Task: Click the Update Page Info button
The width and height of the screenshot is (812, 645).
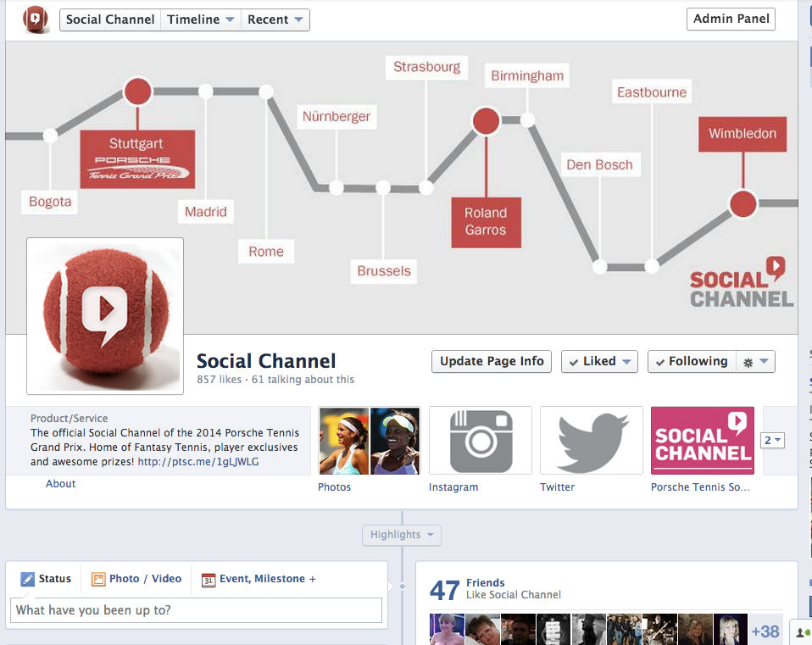Action: [492, 361]
